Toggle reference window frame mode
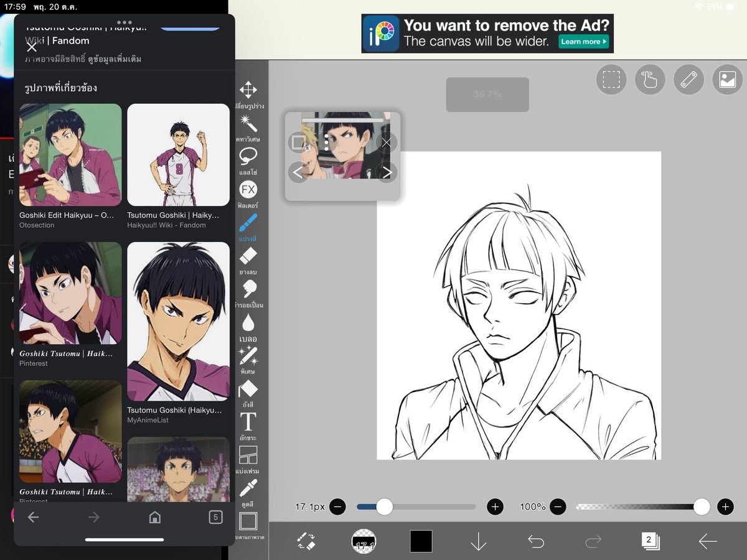The image size is (747, 560). pos(298,142)
